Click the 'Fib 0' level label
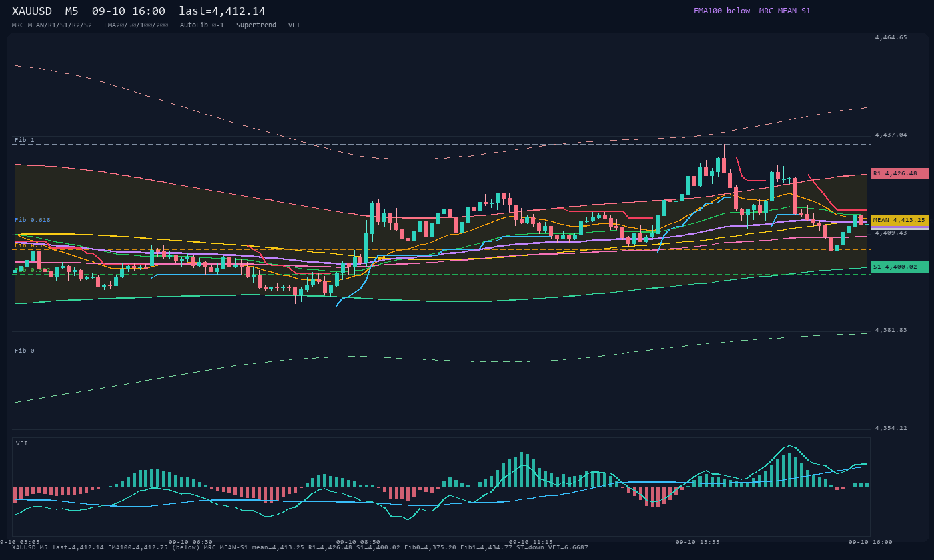 [25, 351]
